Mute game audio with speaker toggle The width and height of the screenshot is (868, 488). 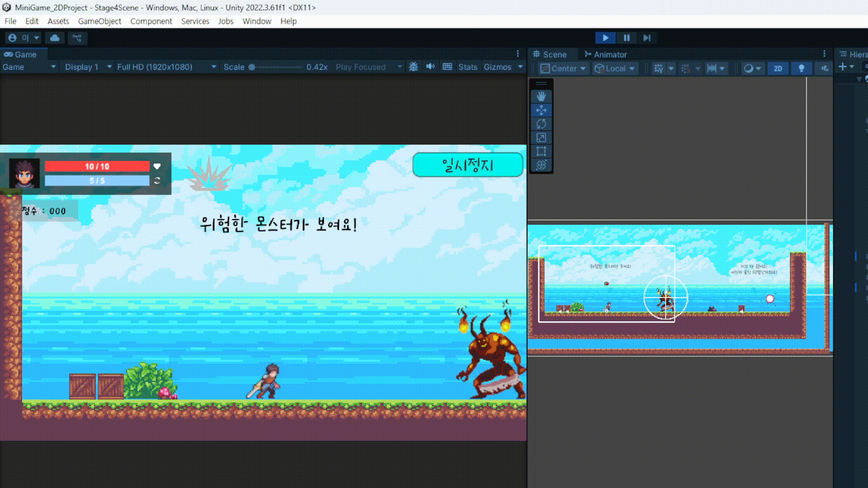[430, 67]
